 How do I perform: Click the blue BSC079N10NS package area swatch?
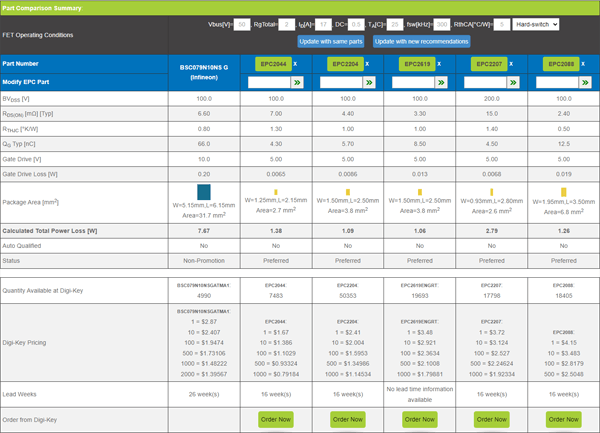coord(203,191)
